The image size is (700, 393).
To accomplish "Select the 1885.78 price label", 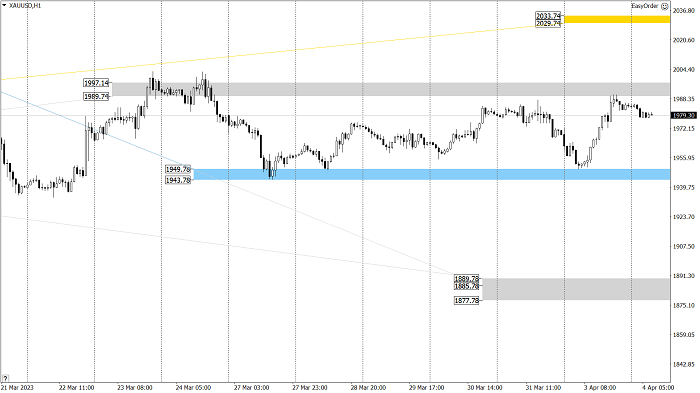I will pos(467,286).
